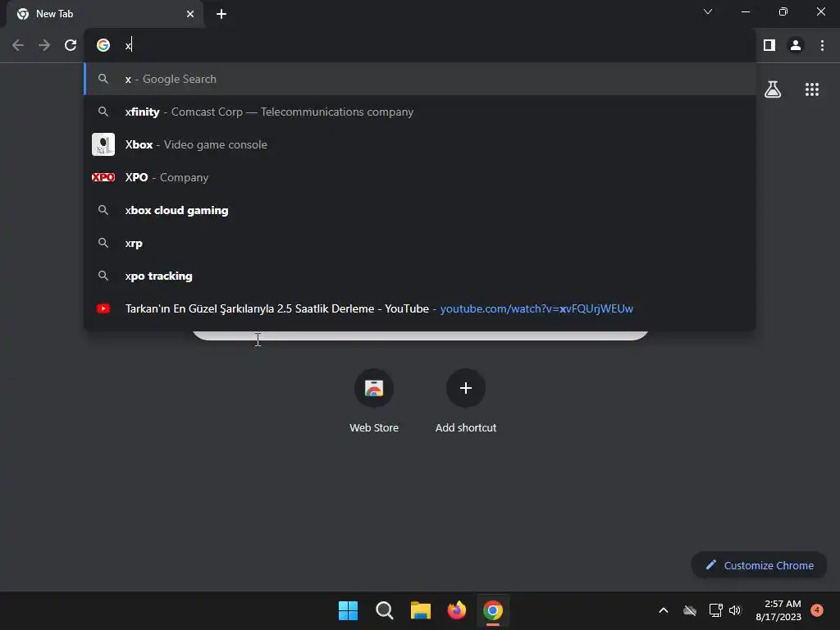Open the clock showing 2:57 AM
The width and height of the screenshot is (840, 630).
778,610
